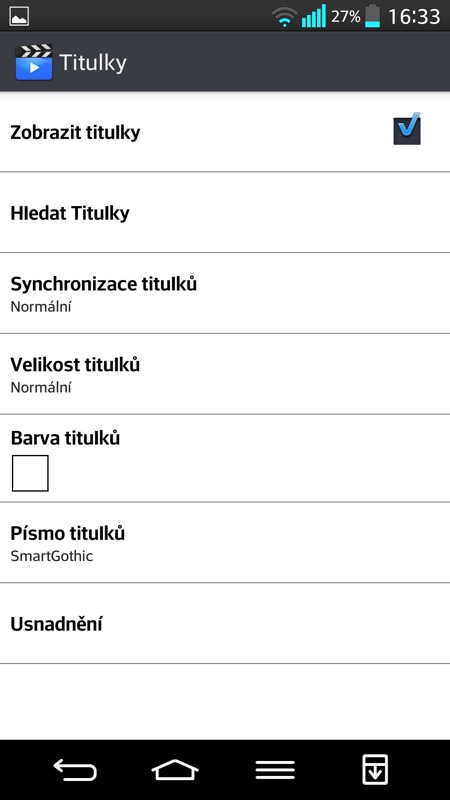Tap the Barva titulků label
The height and width of the screenshot is (800, 450).
(x=65, y=438)
